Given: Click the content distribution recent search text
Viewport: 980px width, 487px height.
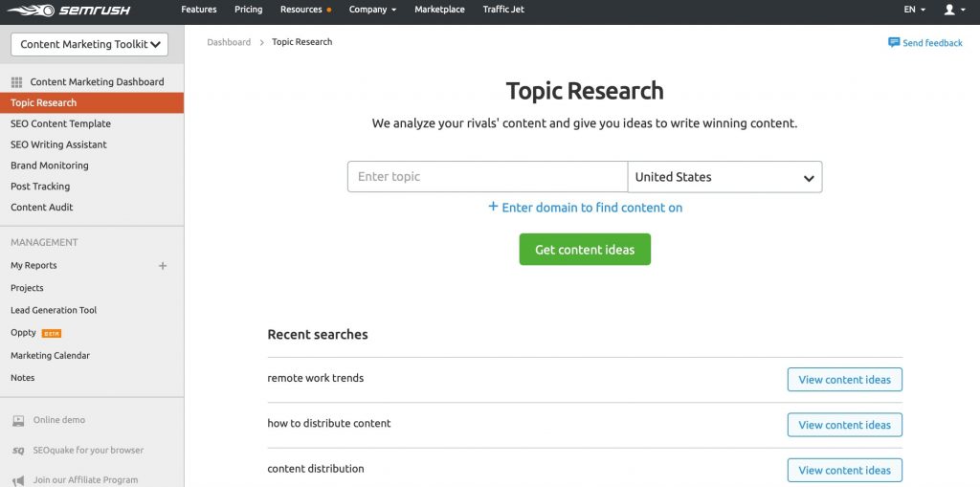Looking at the screenshot, I should click(316, 469).
